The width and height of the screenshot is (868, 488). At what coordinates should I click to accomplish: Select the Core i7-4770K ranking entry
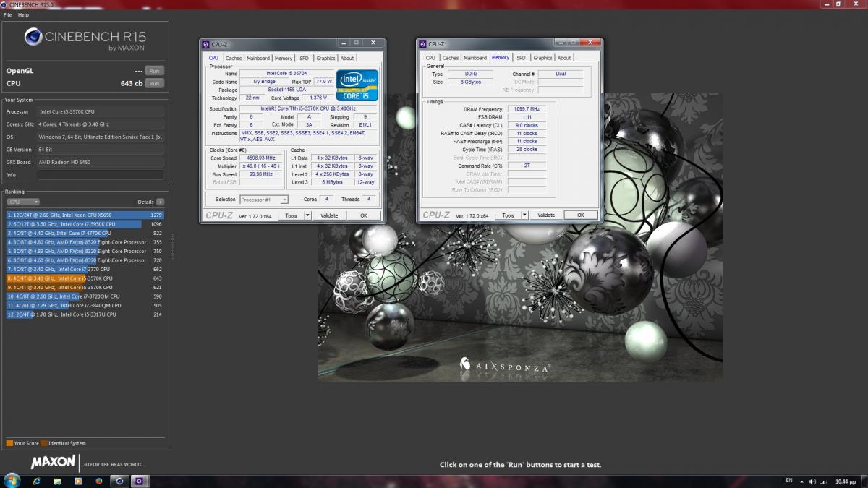[x=85, y=233]
